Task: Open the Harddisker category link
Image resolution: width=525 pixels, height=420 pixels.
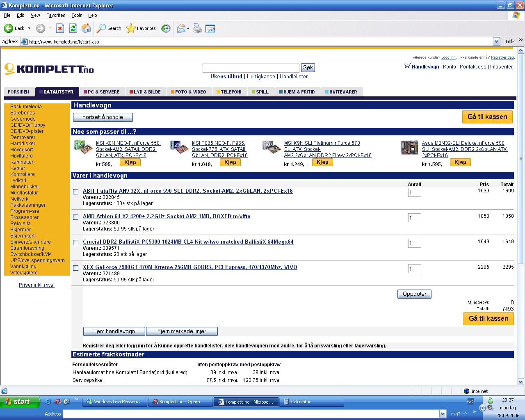Action: pos(23,144)
